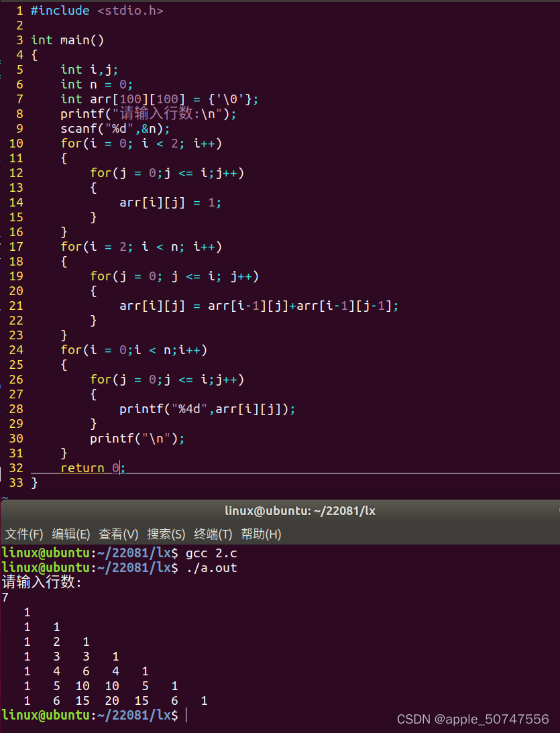
Task: Click the output row 1 4 6 4 1
Action: point(86,671)
